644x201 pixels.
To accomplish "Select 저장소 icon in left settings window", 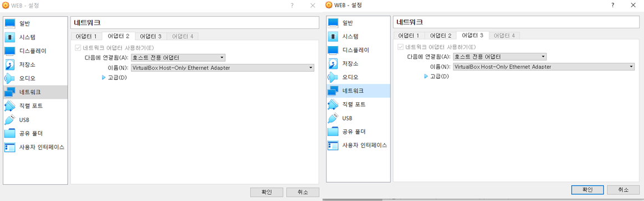I will pos(10,64).
